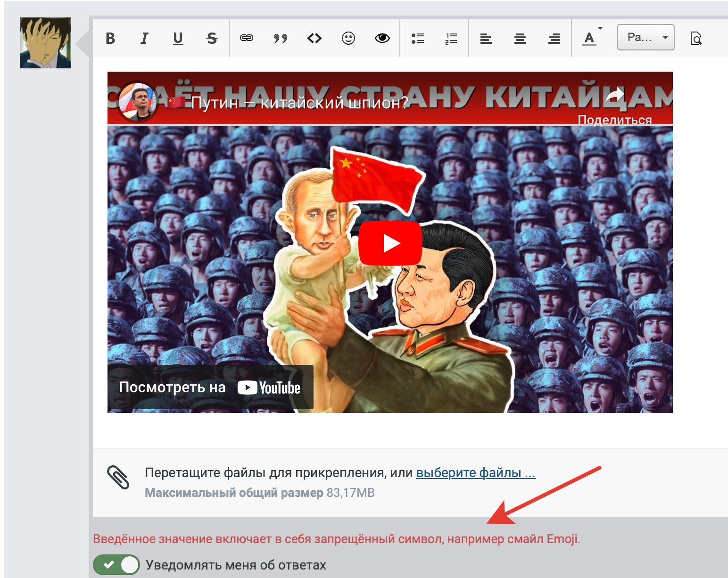Expand the font size dropdown
Screen dimensions: 728x578
coord(646,37)
